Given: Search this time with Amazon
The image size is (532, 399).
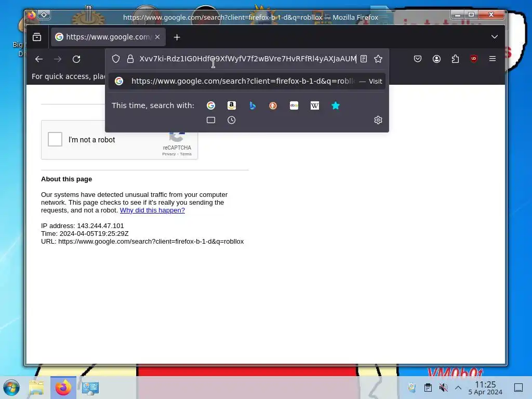Looking at the screenshot, I should point(232,105).
